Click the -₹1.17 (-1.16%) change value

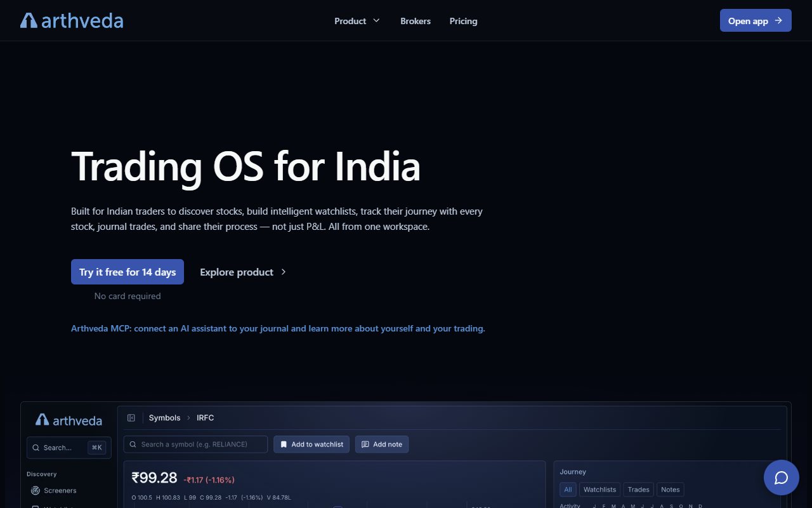[x=209, y=479]
